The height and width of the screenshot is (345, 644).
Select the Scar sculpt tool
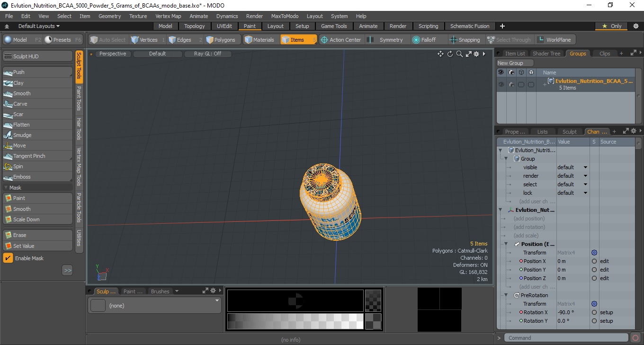pos(37,114)
